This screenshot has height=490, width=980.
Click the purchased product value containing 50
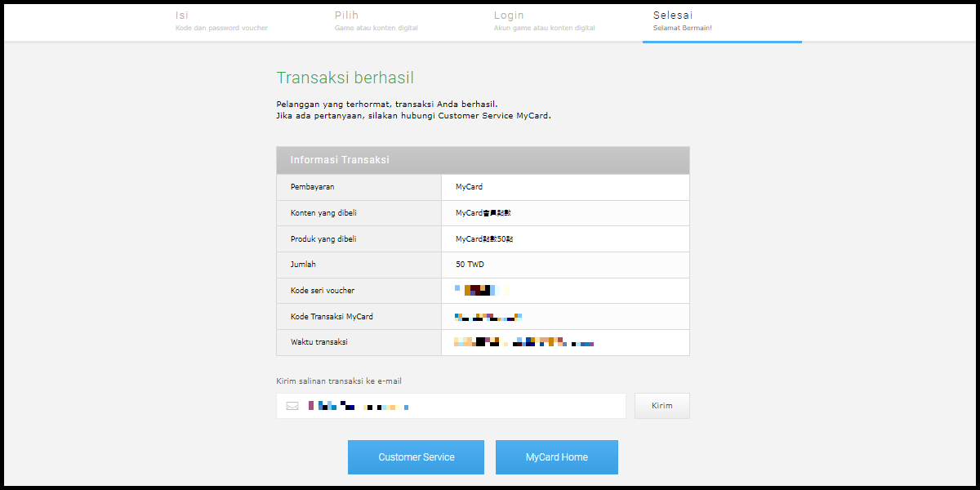[484, 239]
